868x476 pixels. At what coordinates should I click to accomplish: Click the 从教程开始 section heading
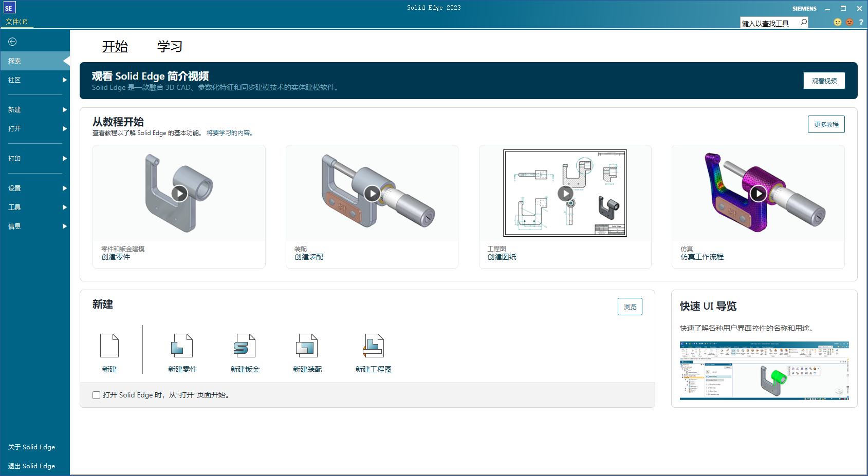[118, 122]
